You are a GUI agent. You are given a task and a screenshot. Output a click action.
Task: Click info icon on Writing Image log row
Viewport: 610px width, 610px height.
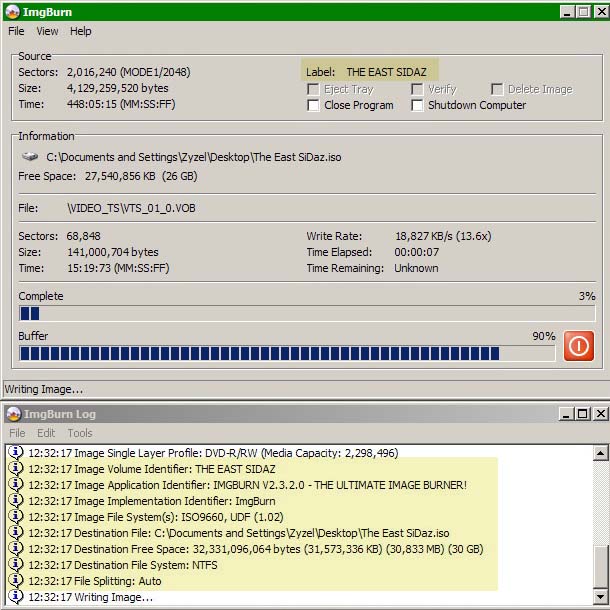point(16,596)
